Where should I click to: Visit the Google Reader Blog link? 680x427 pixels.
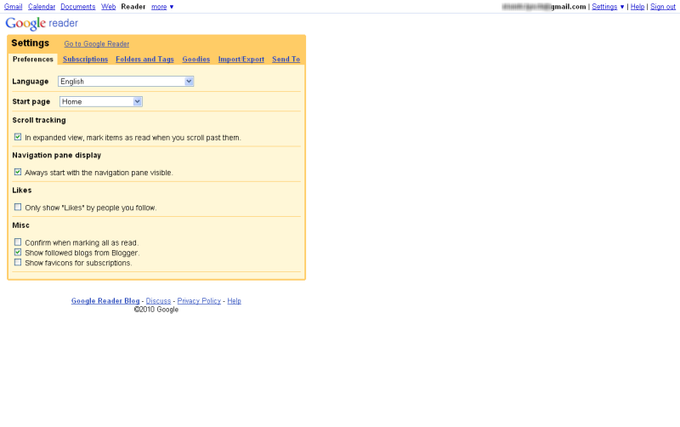click(105, 301)
